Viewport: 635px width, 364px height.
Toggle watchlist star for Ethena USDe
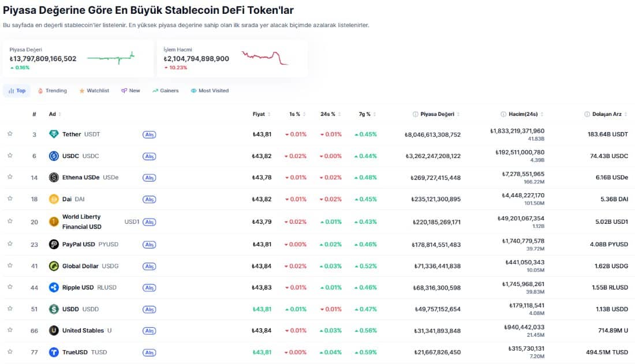coord(10,177)
